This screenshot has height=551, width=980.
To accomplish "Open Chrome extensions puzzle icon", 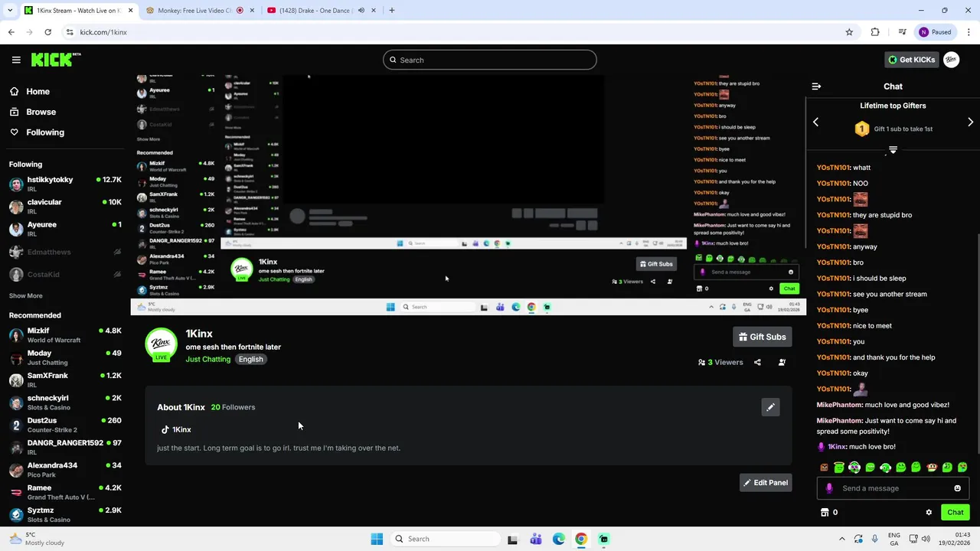I will click(x=875, y=32).
